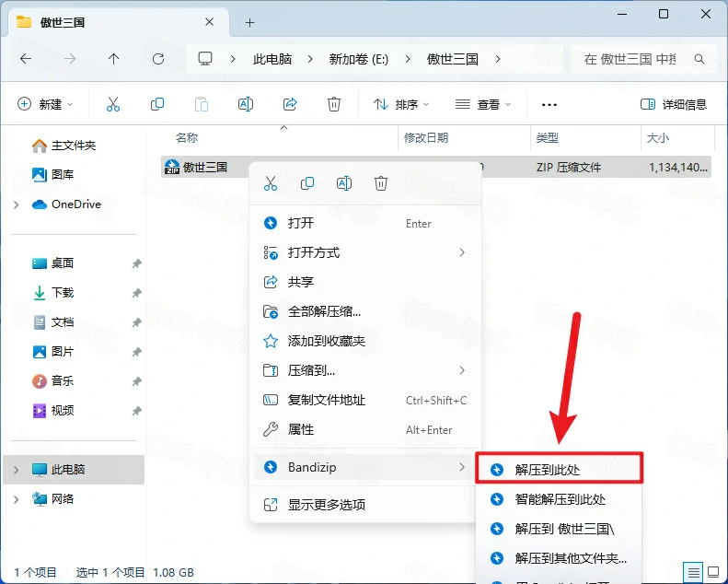Choose Extract all from context menu

[x=324, y=311]
